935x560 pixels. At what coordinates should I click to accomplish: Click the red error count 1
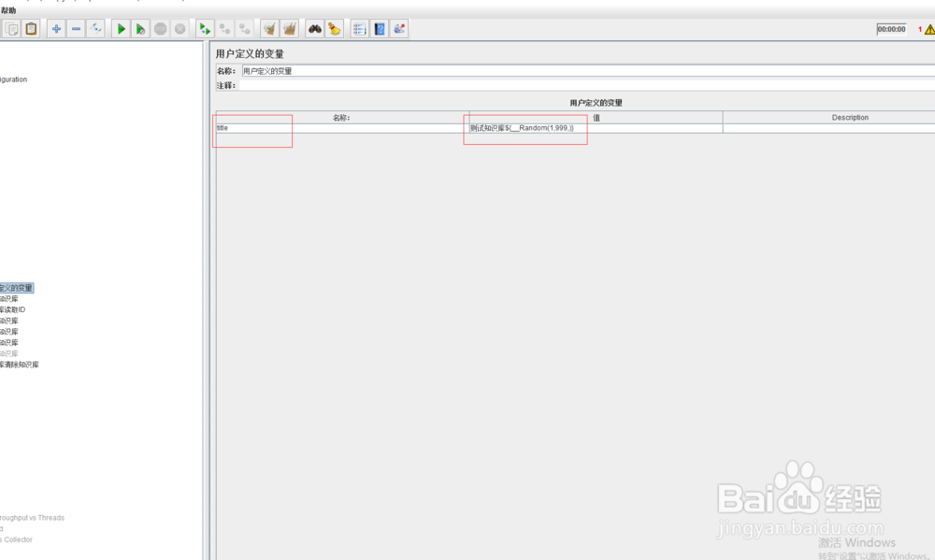point(920,29)
